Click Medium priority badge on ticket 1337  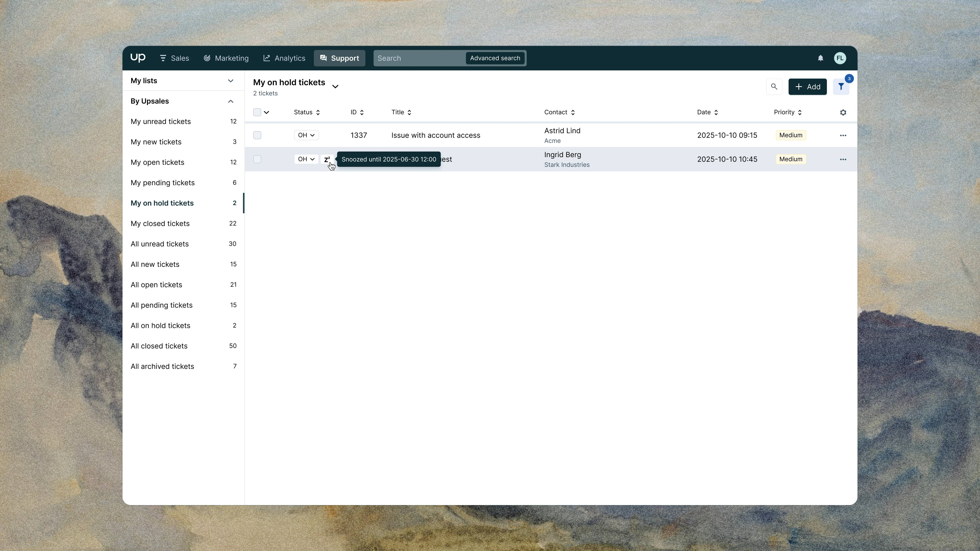click(x=791, y=135)
